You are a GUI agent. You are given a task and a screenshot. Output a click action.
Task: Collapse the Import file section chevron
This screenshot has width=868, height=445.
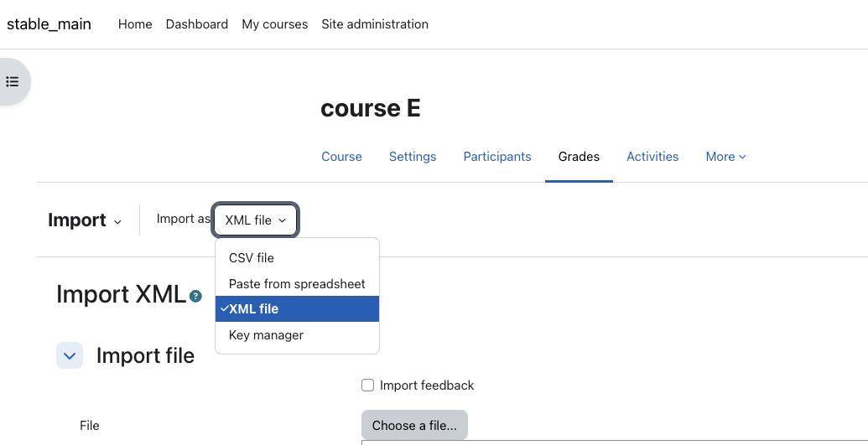[70, 355]
